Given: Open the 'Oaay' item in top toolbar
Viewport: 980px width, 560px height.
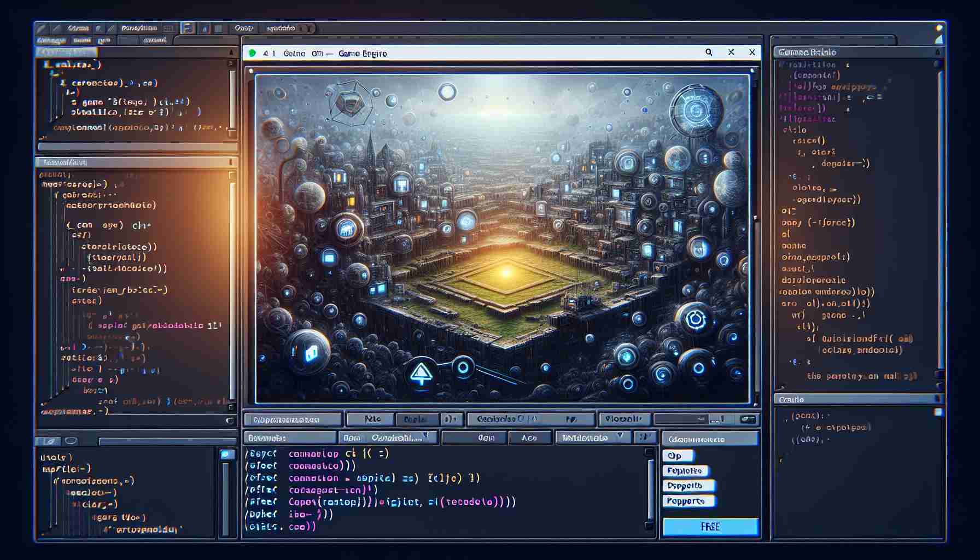Looking at the screenshot, I should click(244, 28).
